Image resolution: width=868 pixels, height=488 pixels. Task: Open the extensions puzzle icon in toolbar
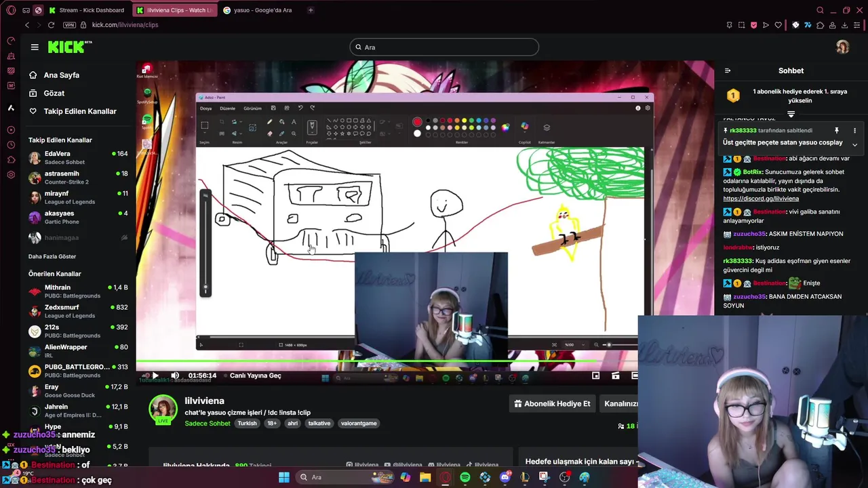point(820,25)
